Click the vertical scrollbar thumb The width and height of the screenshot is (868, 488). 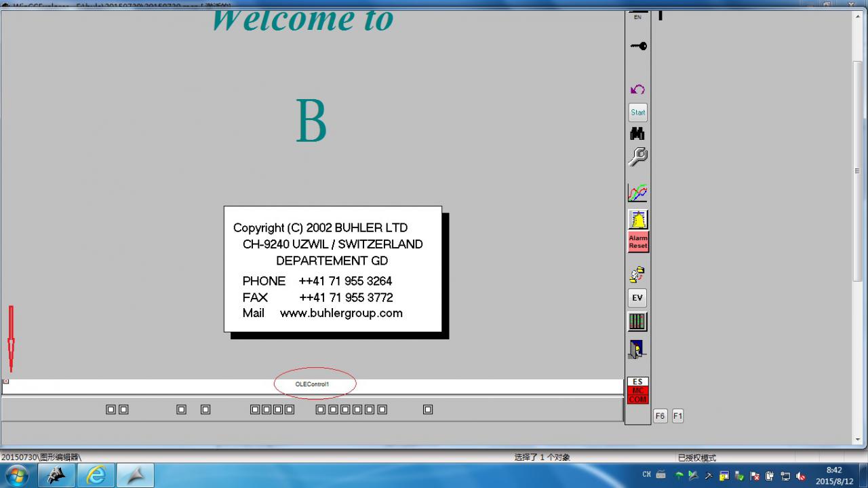pyautogui.click(x=857, y=171)
